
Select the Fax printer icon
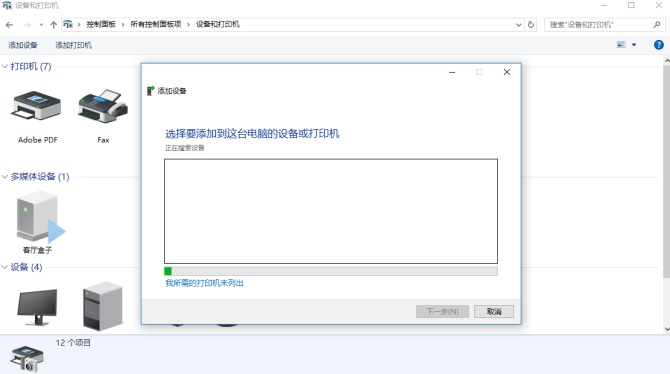pos(103,106)
